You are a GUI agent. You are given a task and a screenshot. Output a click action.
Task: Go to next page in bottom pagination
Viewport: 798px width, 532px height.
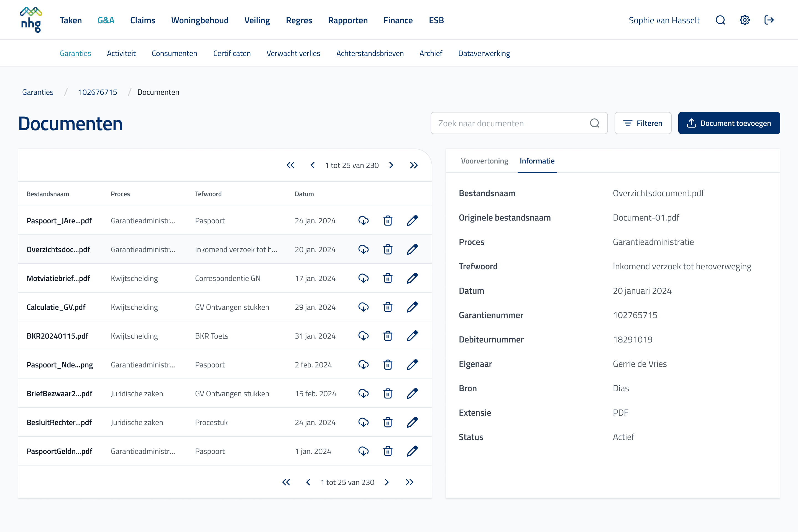[x=387, y=482]
